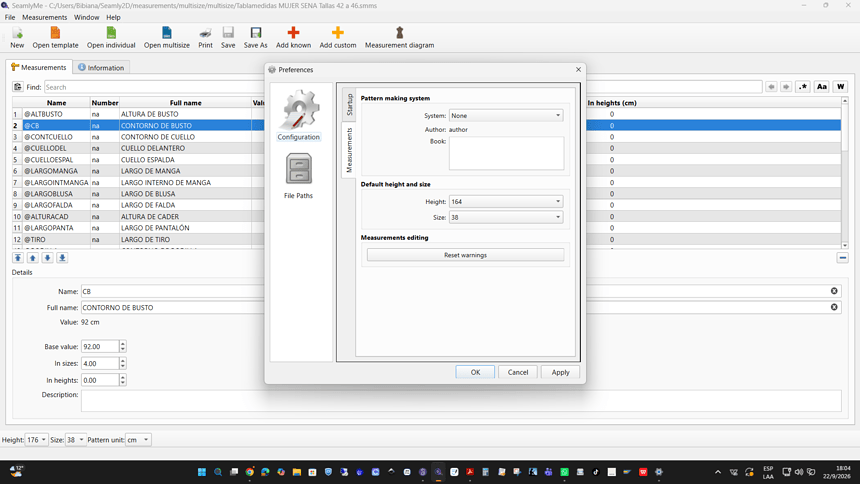The width and height of the screenshot is (860, 484).
Task: Show hidden system tray icons chevron
Action: click(717, 472)
